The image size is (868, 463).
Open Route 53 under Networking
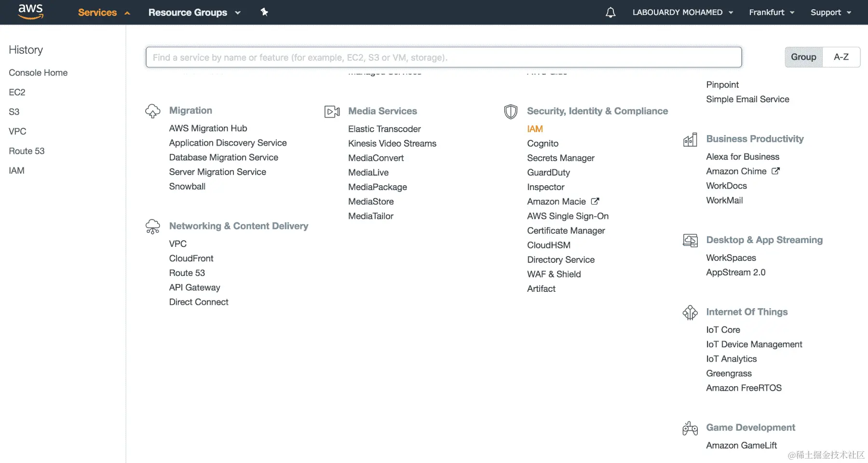[187, 273]
